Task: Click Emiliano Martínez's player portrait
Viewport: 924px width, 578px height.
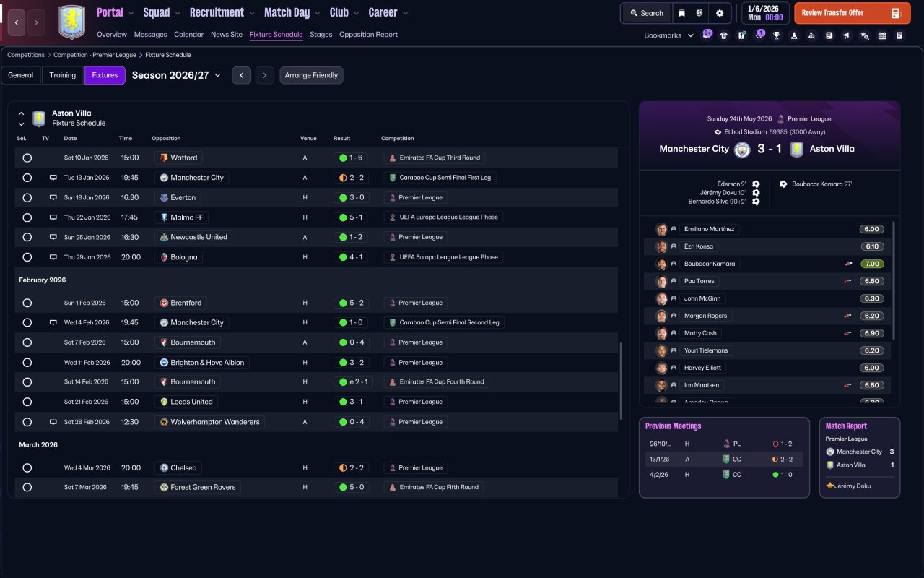Action: [x=661, y=229]
